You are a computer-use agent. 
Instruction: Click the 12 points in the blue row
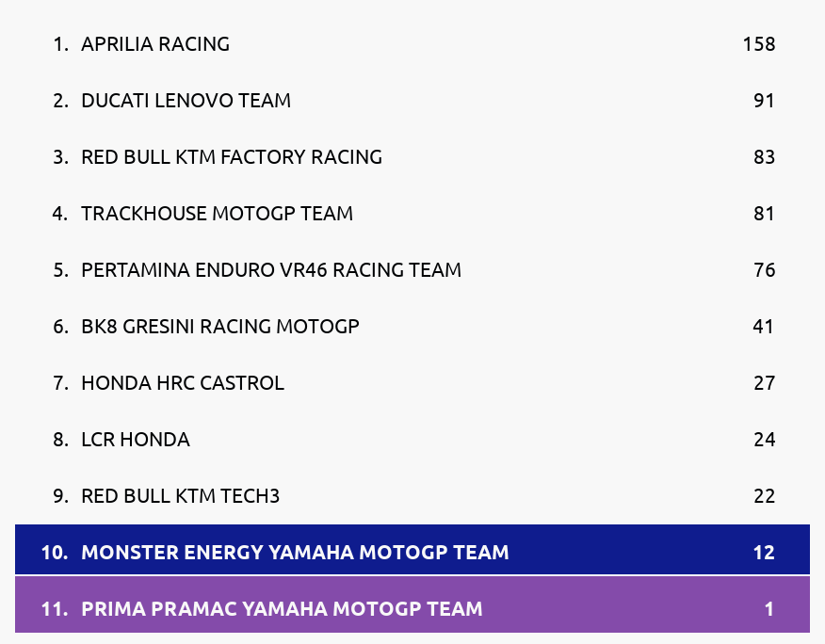[764, 553]
